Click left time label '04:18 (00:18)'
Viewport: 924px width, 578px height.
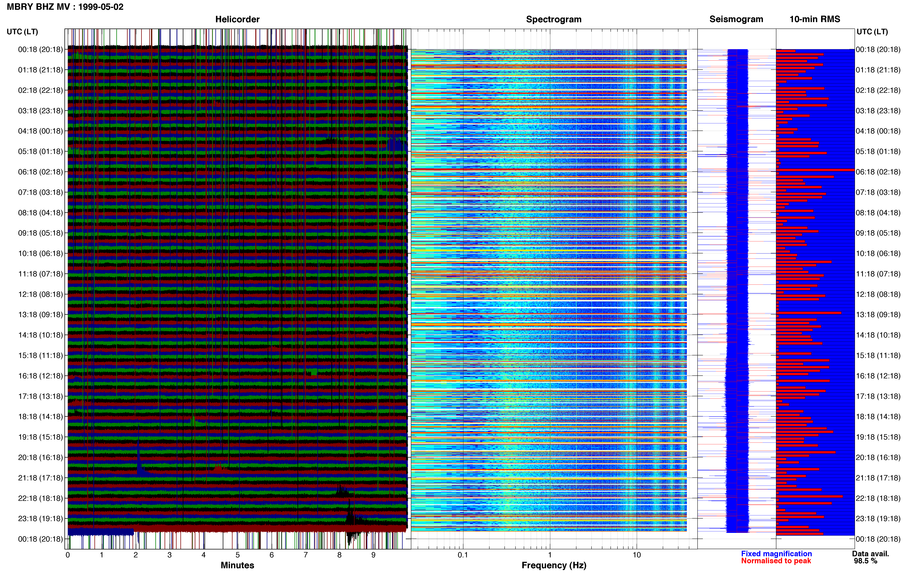[x=41, y=131]
